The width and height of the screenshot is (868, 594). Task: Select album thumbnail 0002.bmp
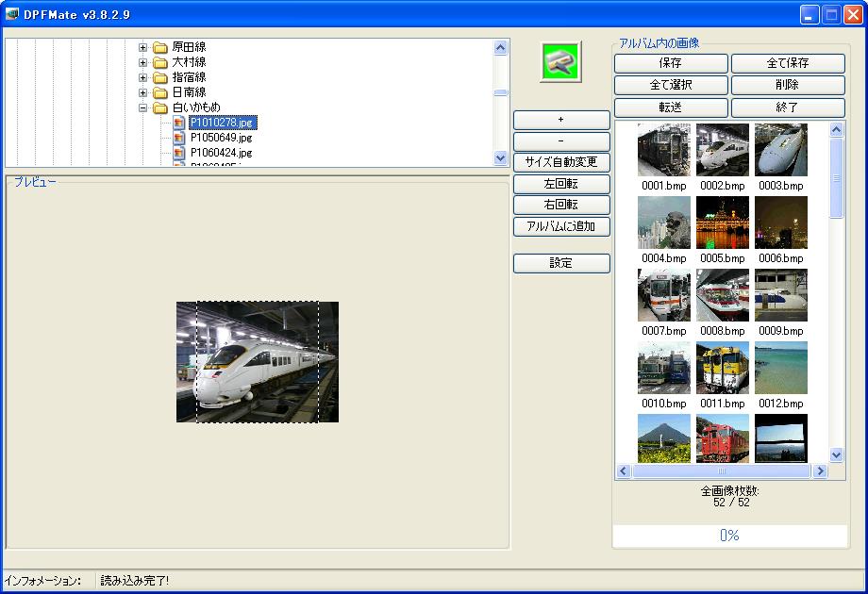coord(723,150)
